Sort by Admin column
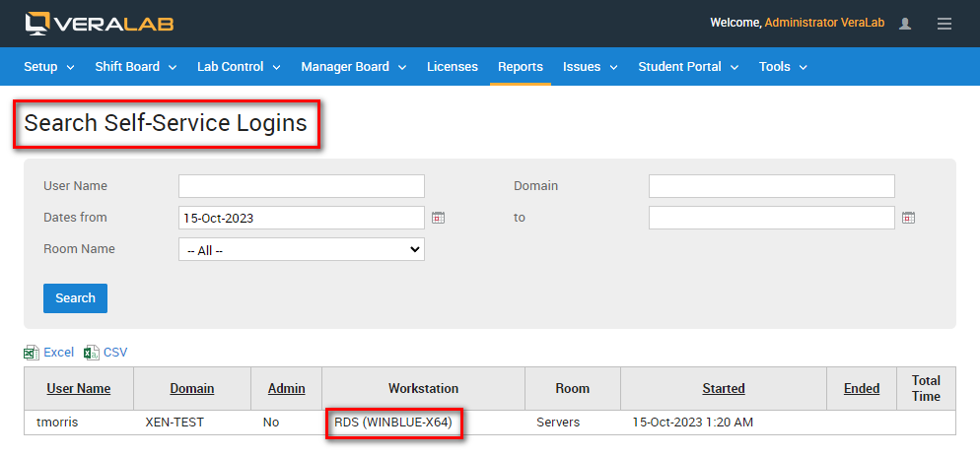 tap(286, 389)
